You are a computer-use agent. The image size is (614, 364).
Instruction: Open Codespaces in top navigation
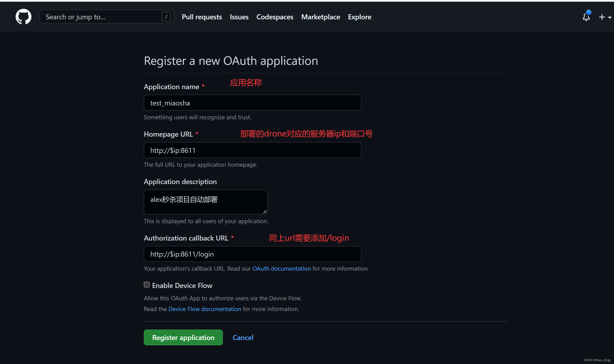coord(275,17)
